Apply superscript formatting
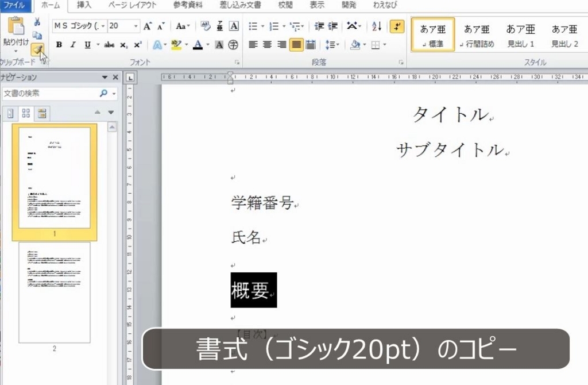The height and width of the screenshot is (385, 588). 138,45
